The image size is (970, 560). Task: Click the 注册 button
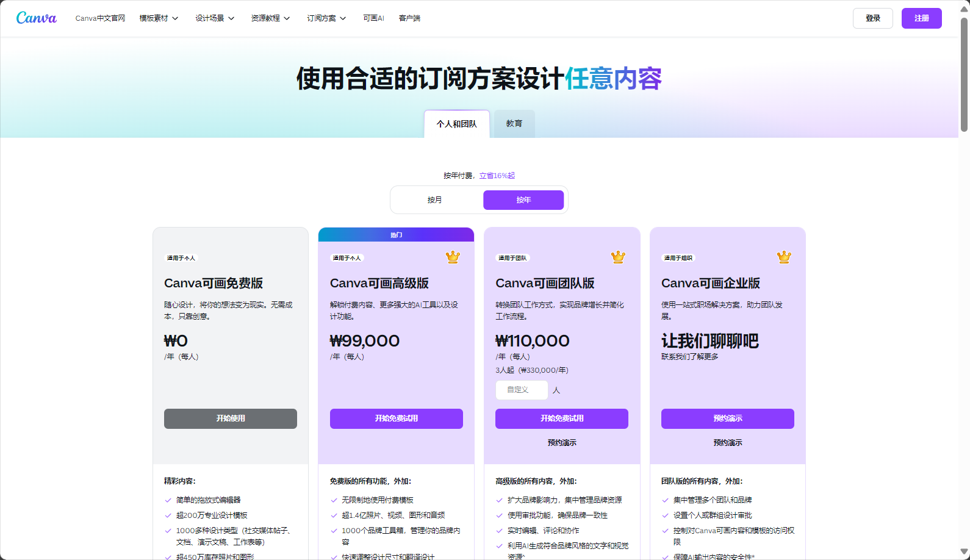(x=922, y=18)
